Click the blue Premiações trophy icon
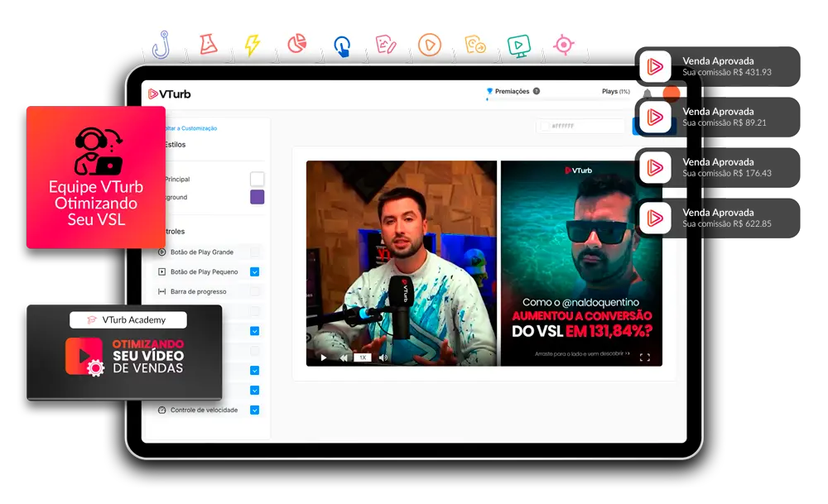The height and width of the screenshot is (504, 828). click(489, 91)
